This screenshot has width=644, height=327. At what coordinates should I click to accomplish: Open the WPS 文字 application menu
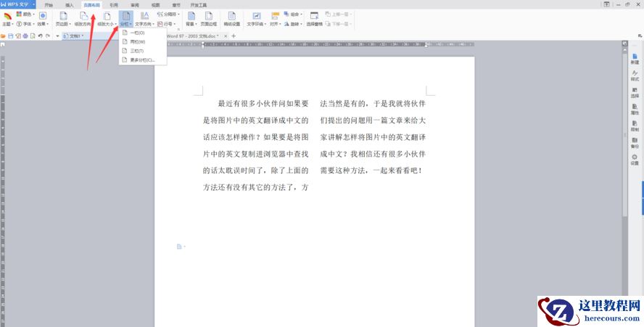click(x=17, y=4)
